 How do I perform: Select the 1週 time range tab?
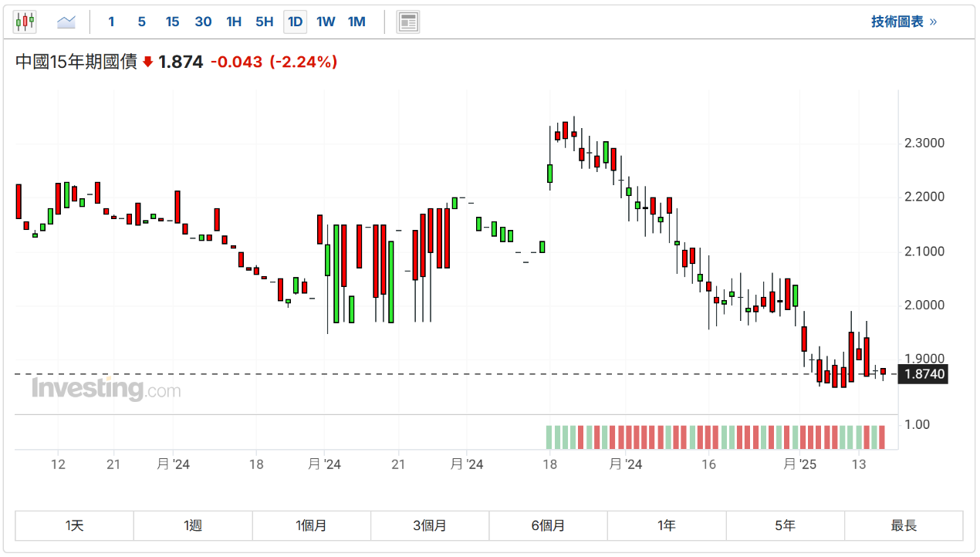coord(193,525)
